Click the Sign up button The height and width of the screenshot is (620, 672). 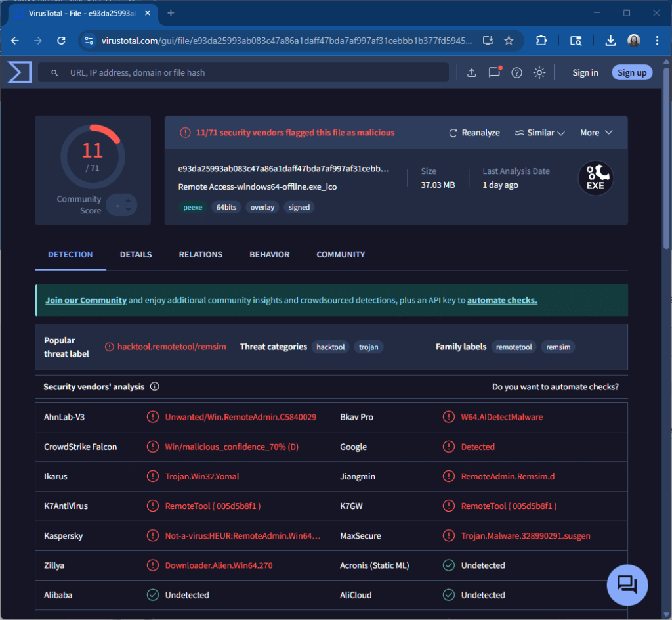coord(632,72)
